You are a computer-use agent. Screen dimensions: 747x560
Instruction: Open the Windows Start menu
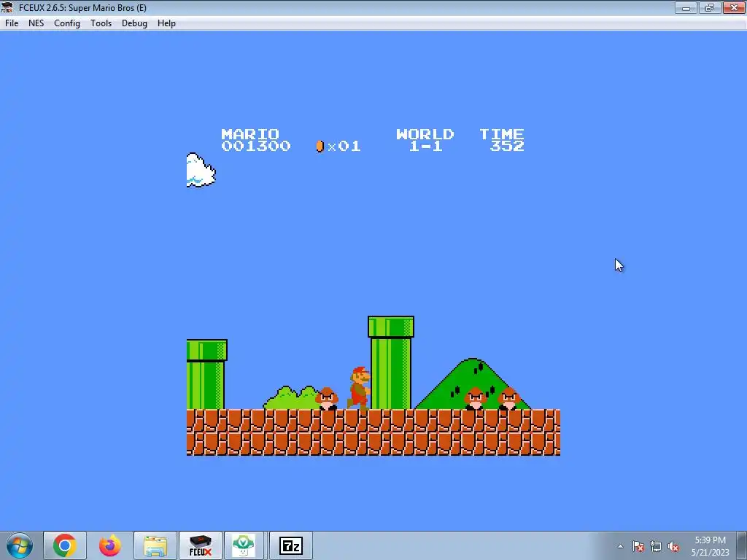pyautogui.click(x=20, y=545)
